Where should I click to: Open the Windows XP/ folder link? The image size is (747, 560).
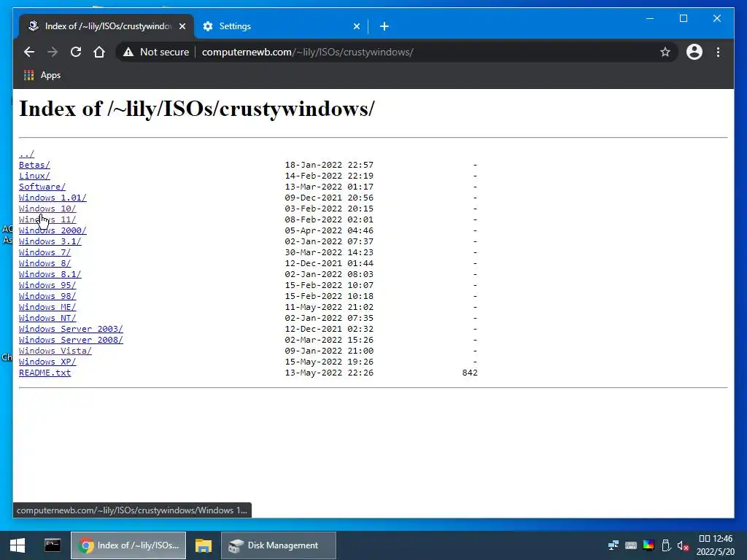pos(47,362)
